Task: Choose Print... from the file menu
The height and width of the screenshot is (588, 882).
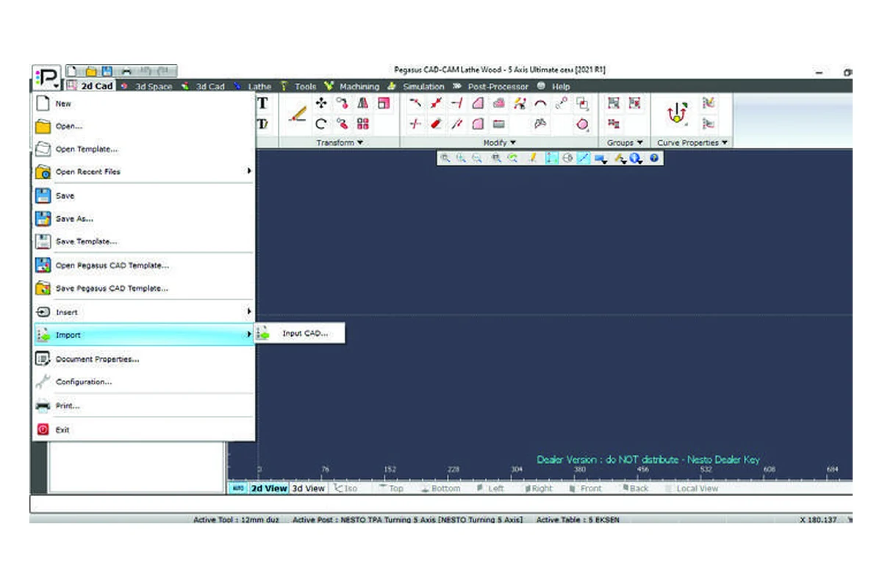Action: (x=143, y=406)
